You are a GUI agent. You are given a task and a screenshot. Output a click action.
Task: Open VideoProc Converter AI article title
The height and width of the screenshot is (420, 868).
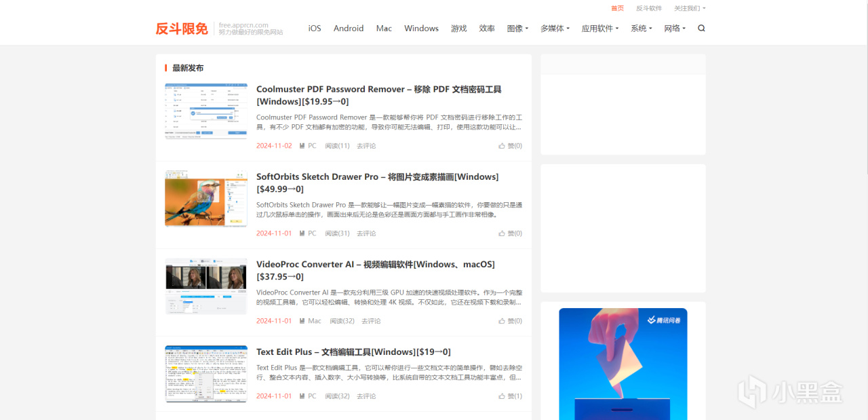(x=376, y=271)
